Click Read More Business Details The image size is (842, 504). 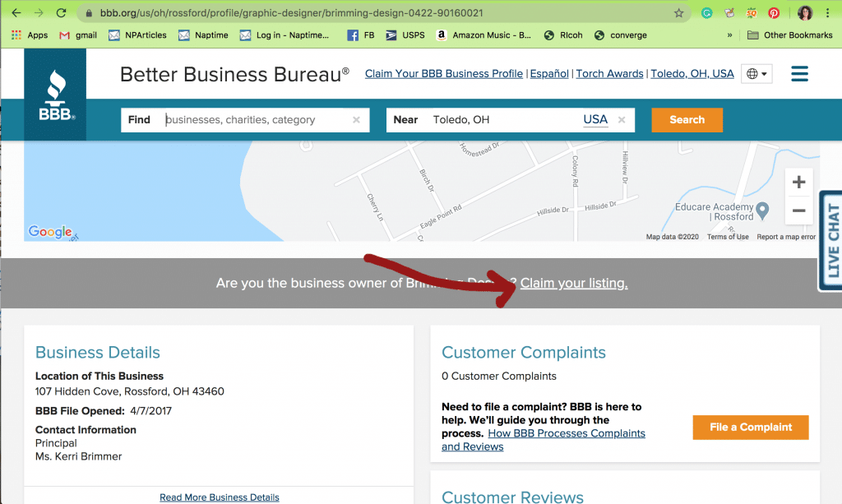219,497
